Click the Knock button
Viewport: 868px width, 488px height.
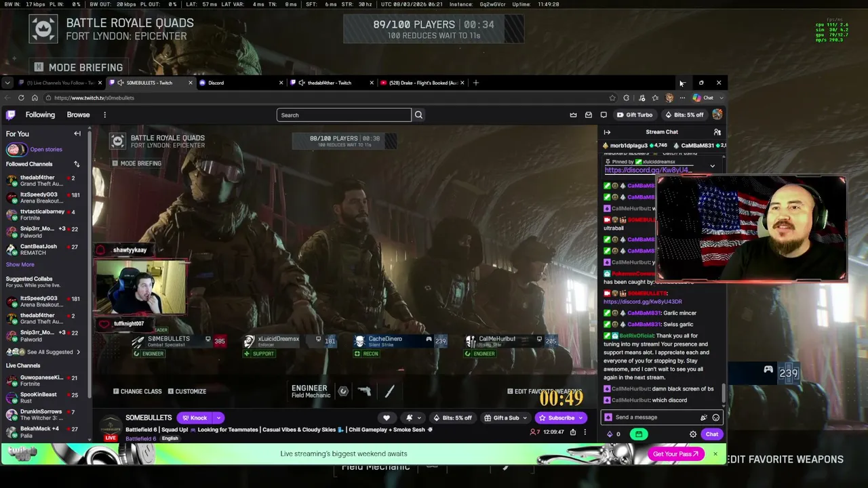pos(193,418)
